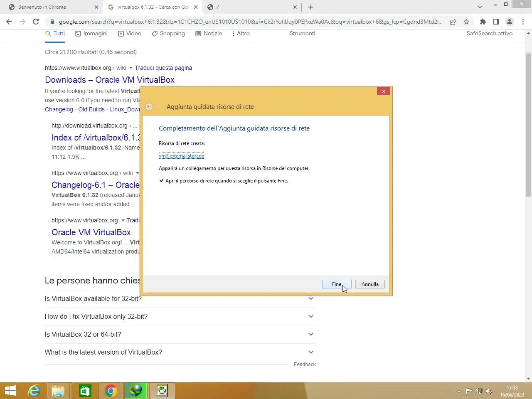Viewport: 532px width, 399px height.
Task: Click the Annulla button in the wizard
Action: (370, 284)
